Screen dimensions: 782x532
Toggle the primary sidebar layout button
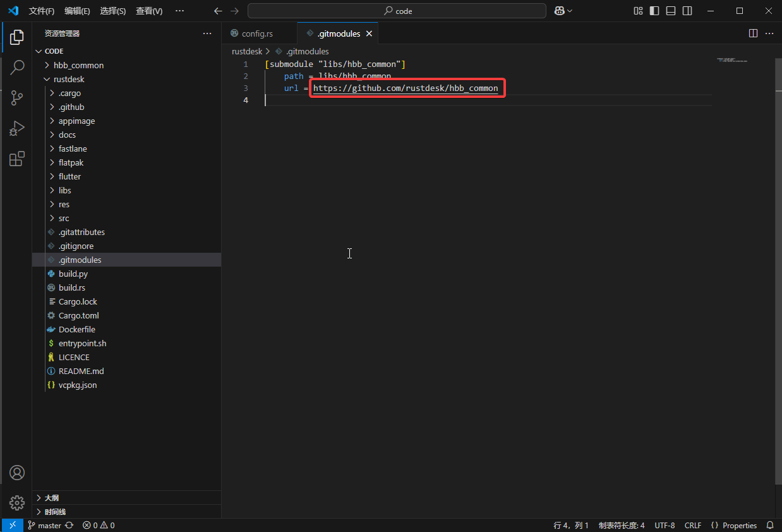tap(654, 11)
